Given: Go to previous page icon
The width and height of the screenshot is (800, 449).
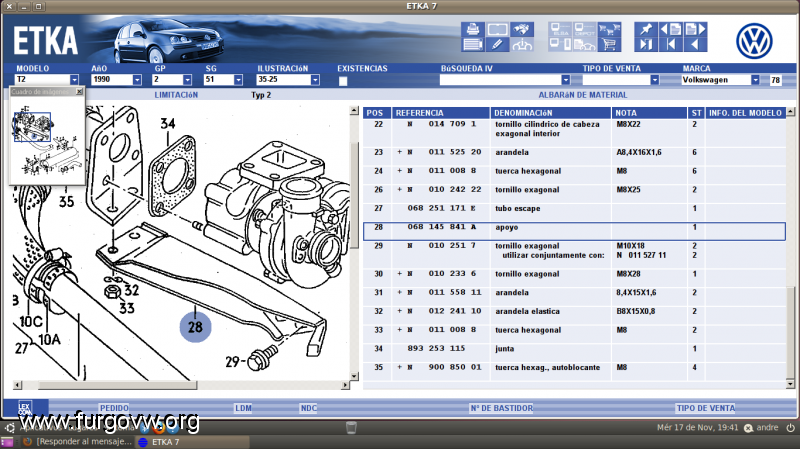Looking at the screenshot, I should pyautogui.click(x=670, y=30).
